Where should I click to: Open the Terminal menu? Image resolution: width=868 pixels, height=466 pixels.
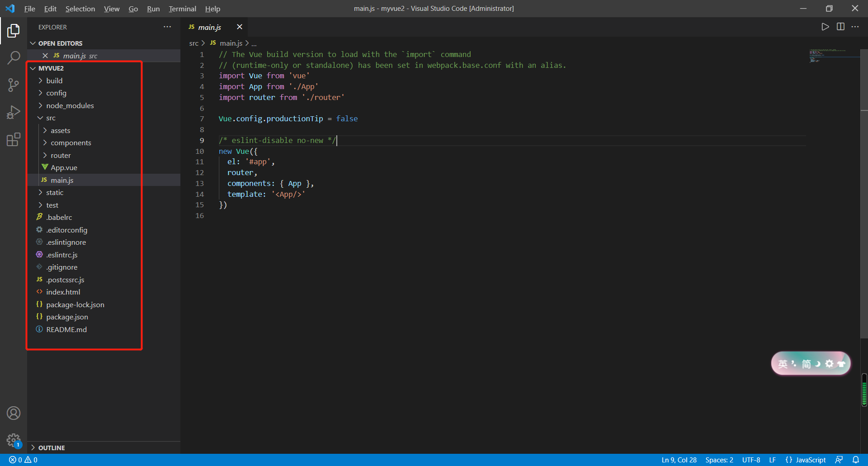[x=182, y=9]
